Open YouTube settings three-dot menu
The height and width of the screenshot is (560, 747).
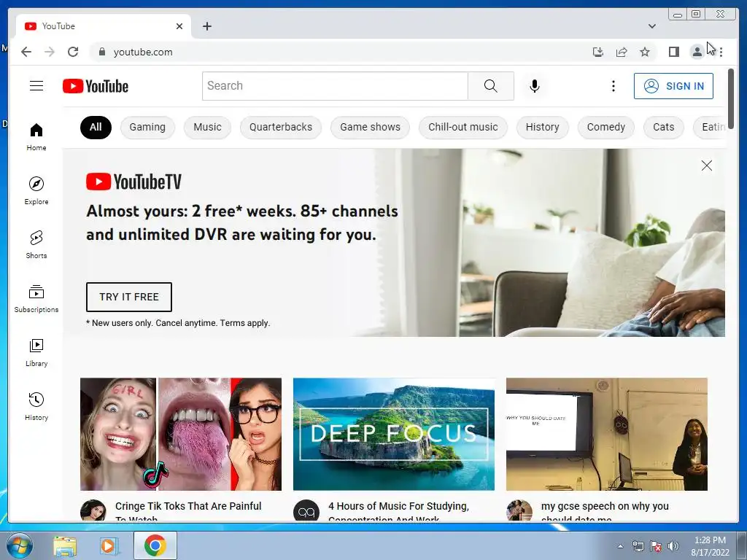[x=613, y=86]
